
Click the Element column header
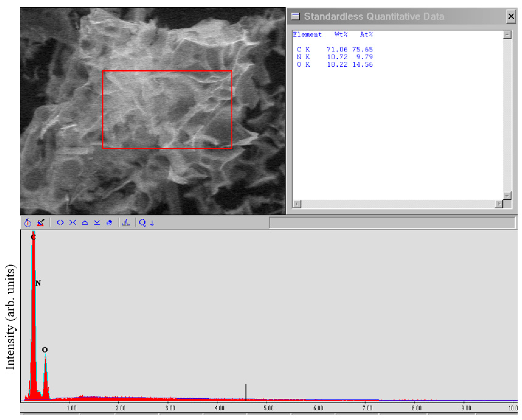point(307,35)
